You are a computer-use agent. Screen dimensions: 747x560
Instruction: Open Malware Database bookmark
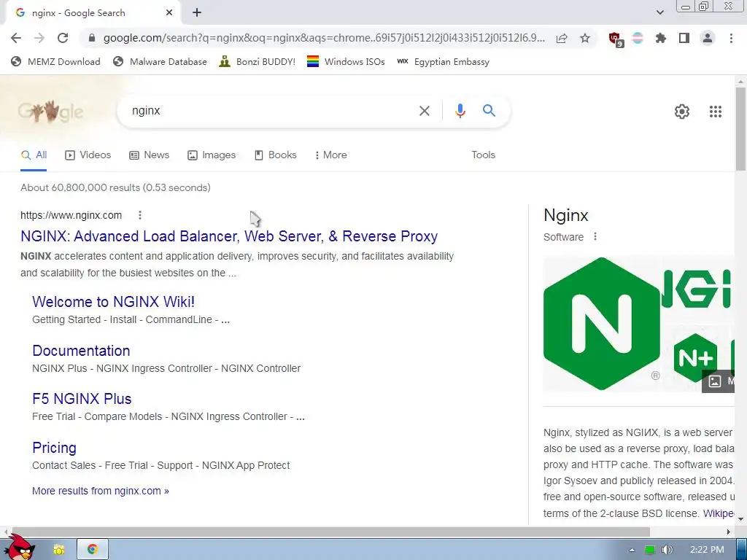pos(160,61)
